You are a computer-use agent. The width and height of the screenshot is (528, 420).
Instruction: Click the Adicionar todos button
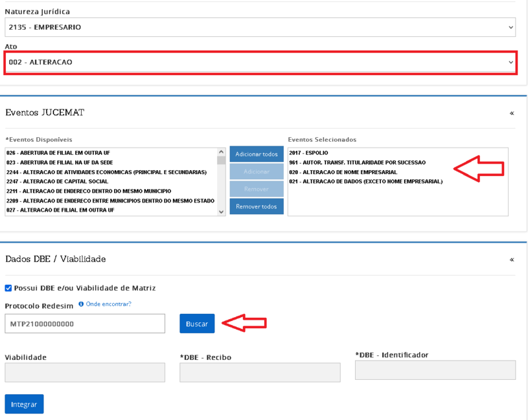(257, 154)
